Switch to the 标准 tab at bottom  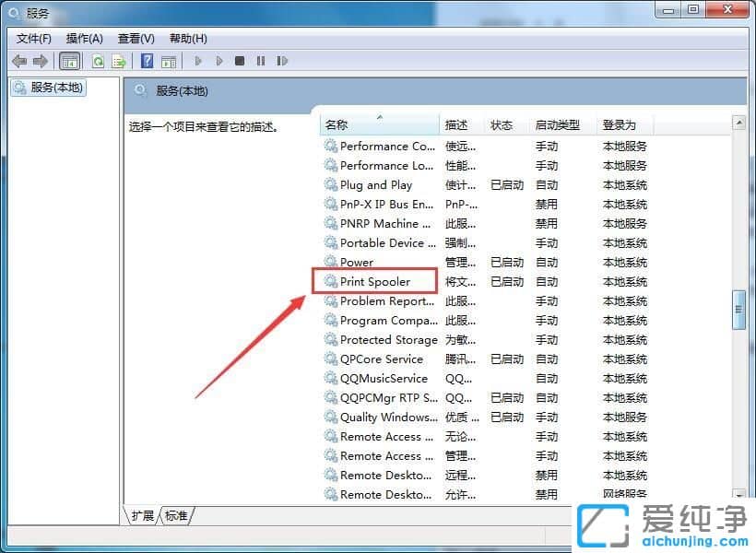coord(175,516)
